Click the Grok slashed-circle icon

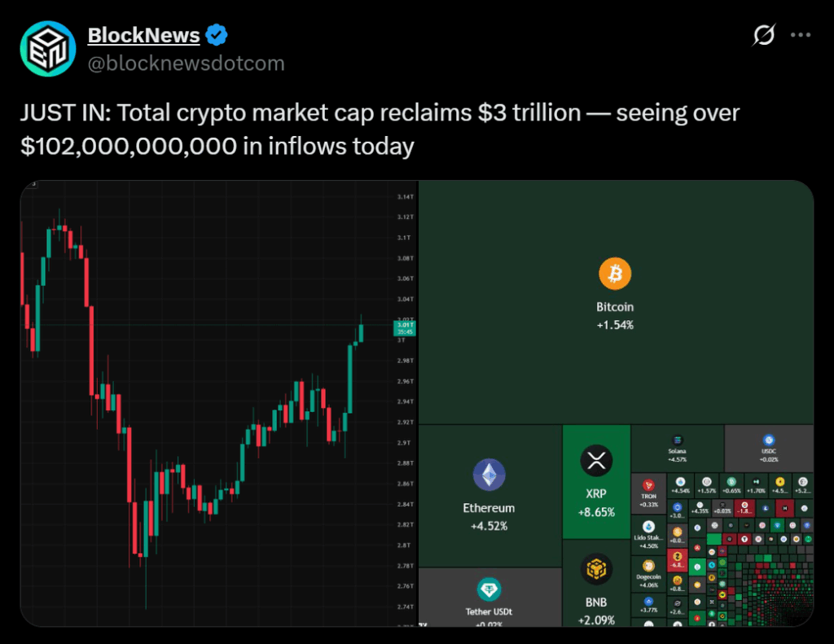click(x=764, y=35)
